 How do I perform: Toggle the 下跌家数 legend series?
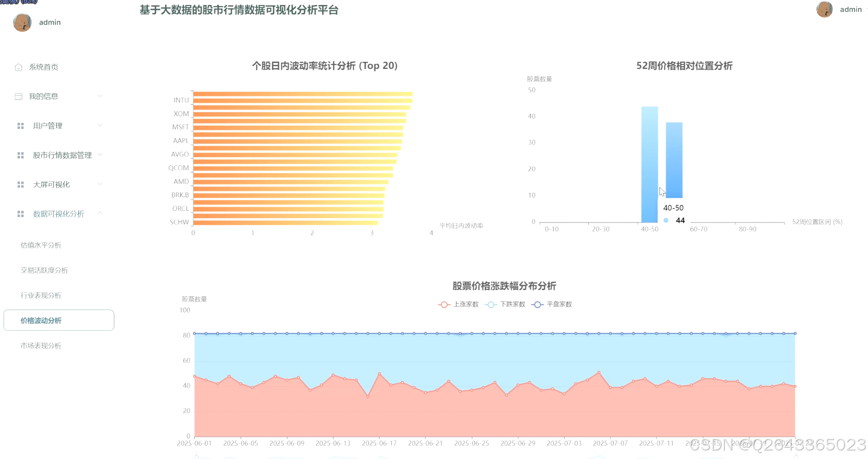click(505, 304)
